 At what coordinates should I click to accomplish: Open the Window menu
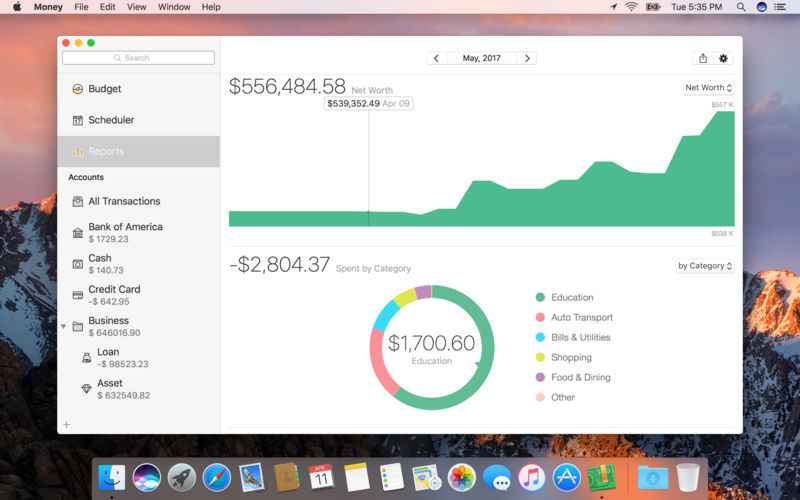(x=174, y=7)
